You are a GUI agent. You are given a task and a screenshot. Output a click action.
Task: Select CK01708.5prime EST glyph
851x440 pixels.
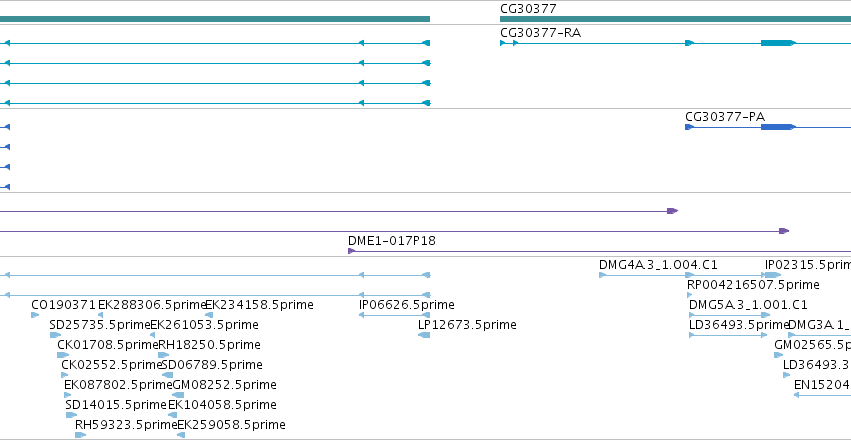63,355
